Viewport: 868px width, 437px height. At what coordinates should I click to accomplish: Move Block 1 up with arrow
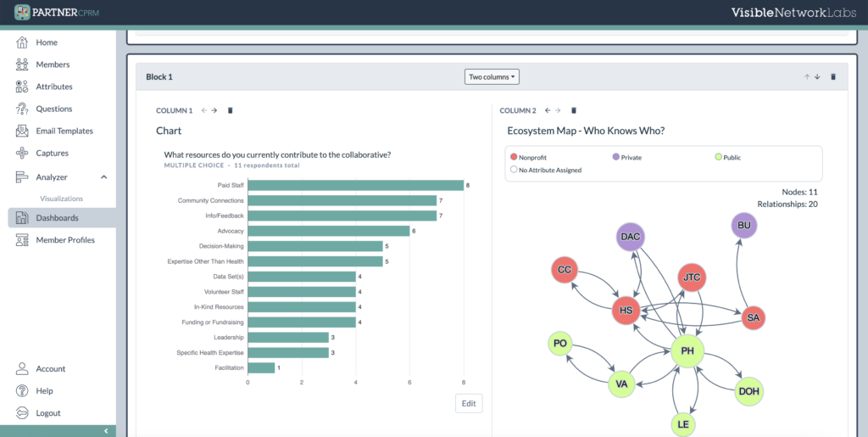click(x=807, y=77)
